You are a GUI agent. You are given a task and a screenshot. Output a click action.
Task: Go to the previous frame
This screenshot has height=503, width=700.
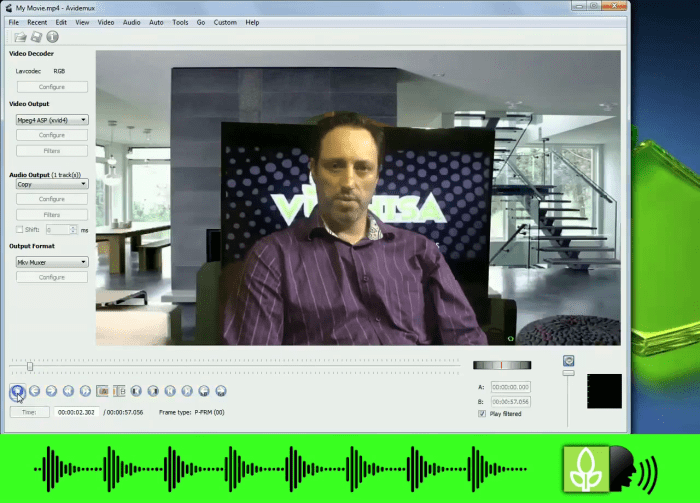point(34,391)
